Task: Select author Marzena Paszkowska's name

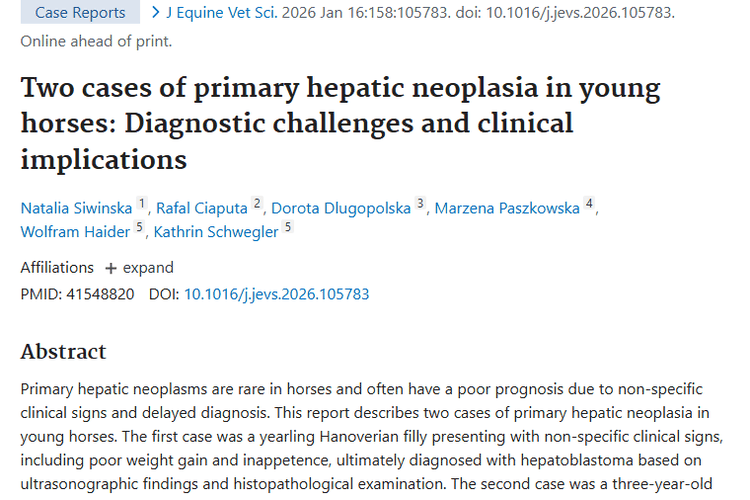Action: click(508, 208)
